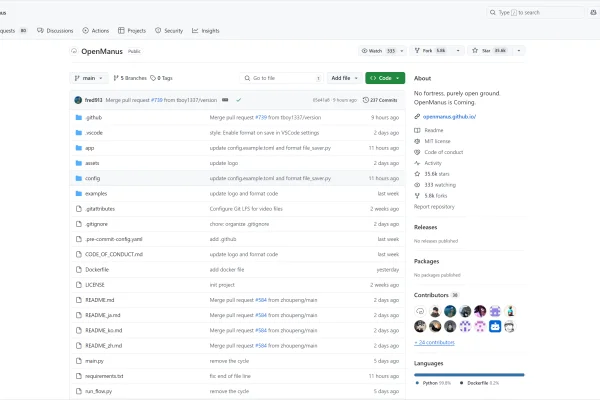Click the forks icon in About
Viewport: 600px width, 400px height.
click(417, 196)
